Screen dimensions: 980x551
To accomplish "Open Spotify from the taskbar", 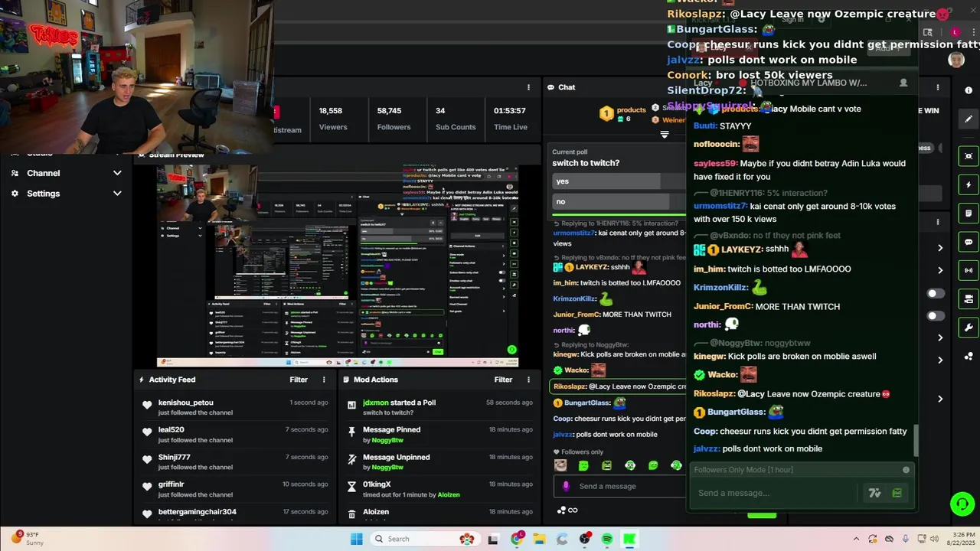I will [607, 539].
